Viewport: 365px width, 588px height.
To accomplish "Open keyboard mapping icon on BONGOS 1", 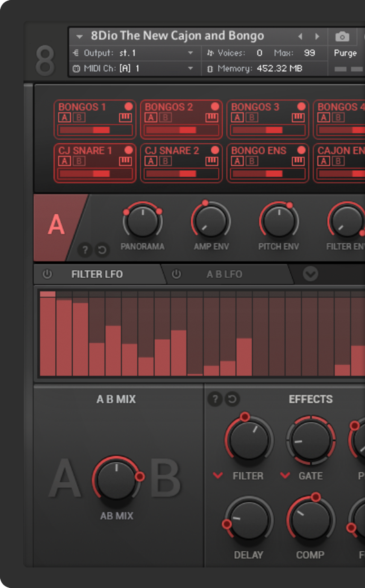I will tap(125, 118).
